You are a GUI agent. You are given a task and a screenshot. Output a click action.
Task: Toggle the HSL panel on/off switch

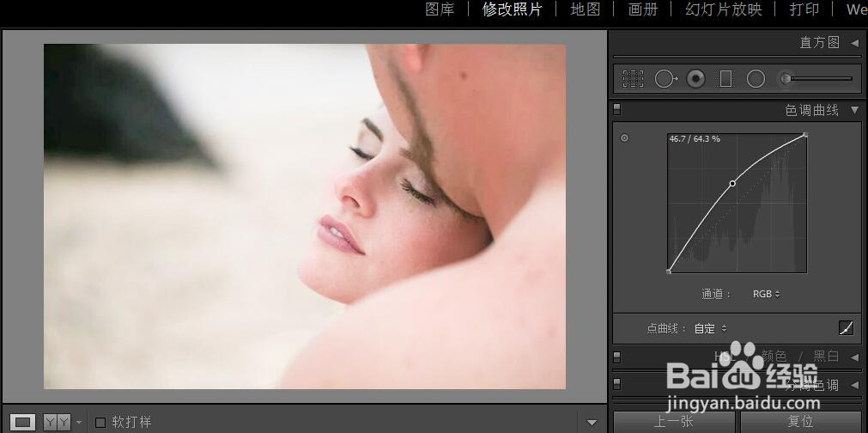click(616, 356)
